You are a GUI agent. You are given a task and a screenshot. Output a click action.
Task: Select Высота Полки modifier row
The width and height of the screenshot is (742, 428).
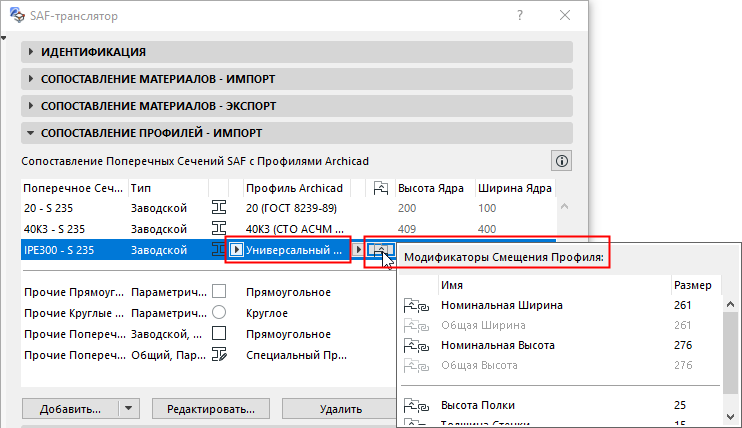tap(561, 405)
